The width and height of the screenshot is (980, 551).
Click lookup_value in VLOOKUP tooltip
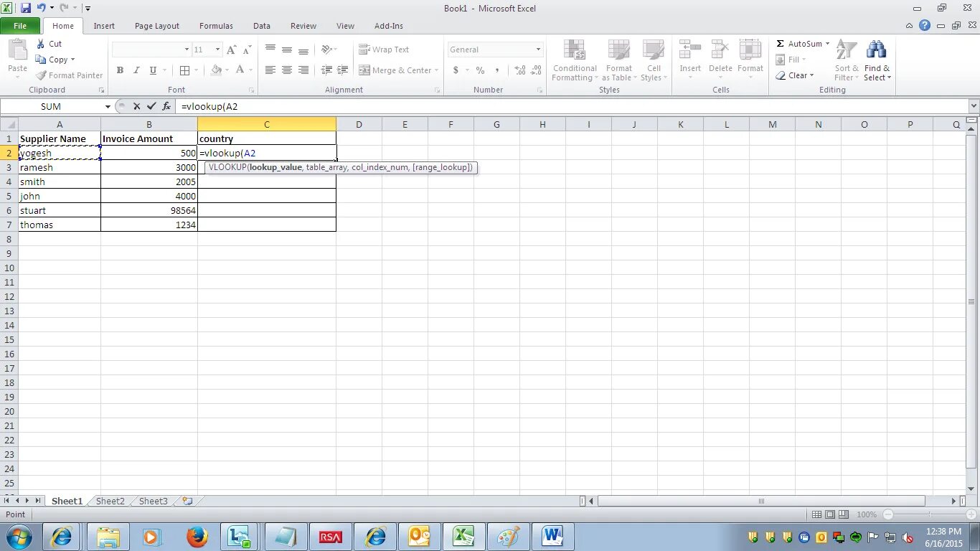click(x=275, y=167)
